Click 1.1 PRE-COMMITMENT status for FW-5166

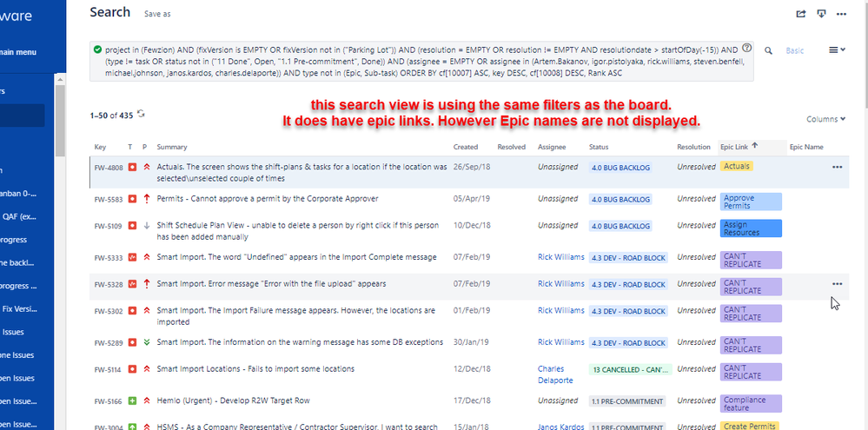[x=626, y=401]
